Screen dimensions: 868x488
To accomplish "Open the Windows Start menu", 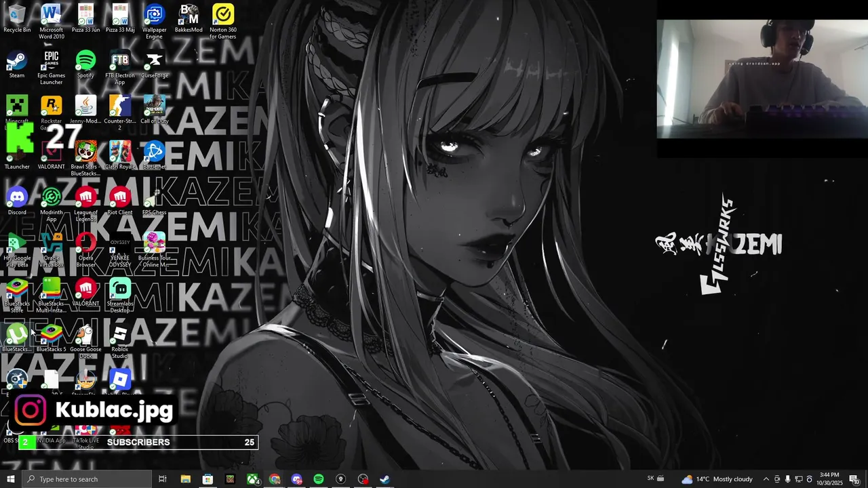I will click(10, 479).
